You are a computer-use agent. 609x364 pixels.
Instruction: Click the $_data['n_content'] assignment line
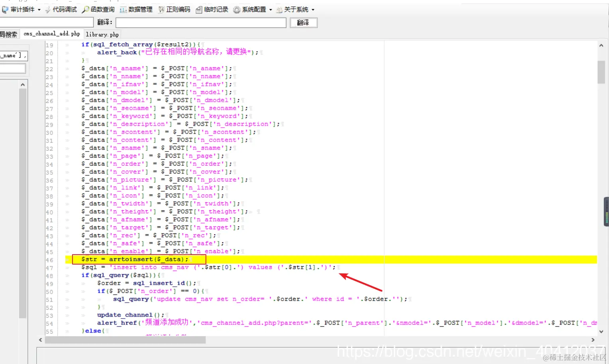click(x=164, y=140)
